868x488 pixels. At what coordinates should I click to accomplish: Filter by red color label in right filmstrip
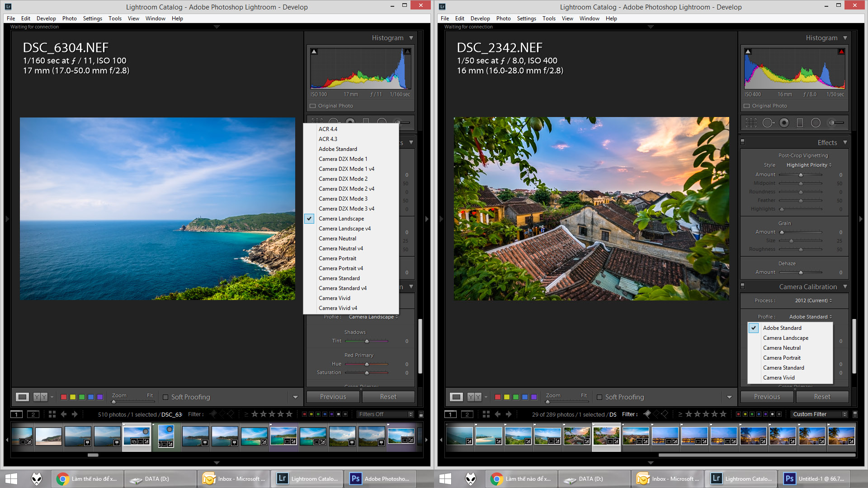(x=738, y=414)
